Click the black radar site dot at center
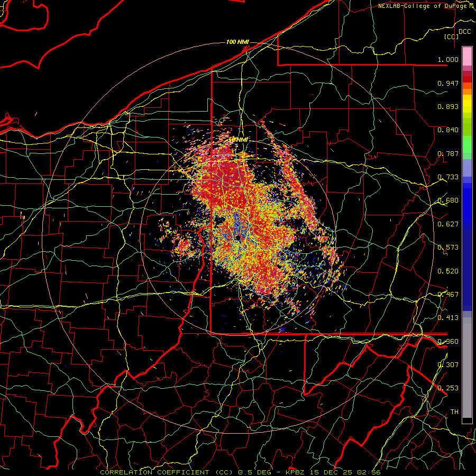 pyautogui.click(x=239, y=237)
